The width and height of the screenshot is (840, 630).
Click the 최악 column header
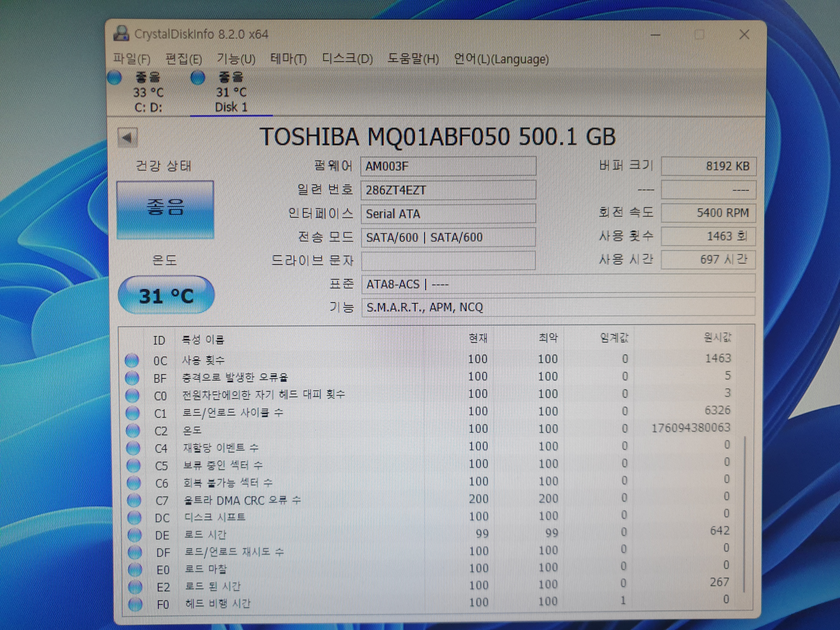[548, 337]
